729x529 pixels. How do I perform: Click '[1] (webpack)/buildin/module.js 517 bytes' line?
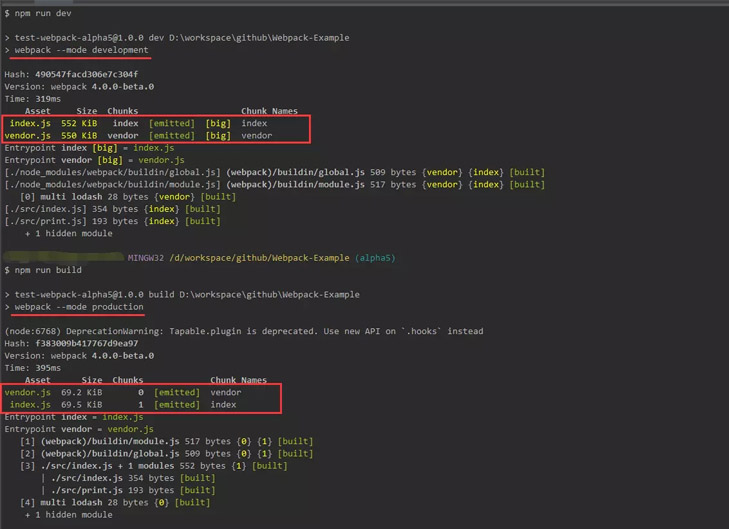(x=166, y=441)
